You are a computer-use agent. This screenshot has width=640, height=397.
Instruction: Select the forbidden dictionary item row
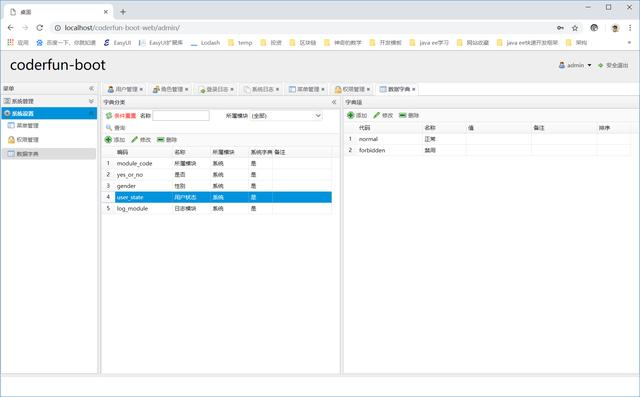pos(488,150)
